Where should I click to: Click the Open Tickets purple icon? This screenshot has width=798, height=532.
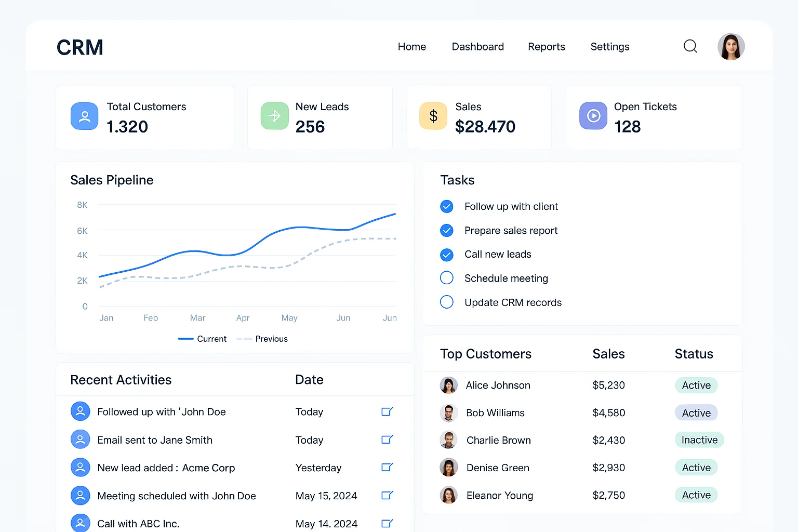coord(593,116)
